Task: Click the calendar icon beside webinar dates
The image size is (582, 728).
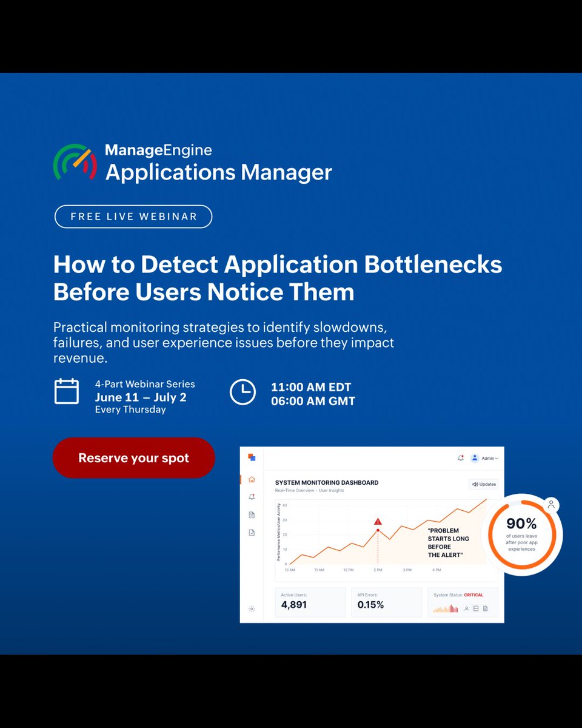Action: click(67, 391)
